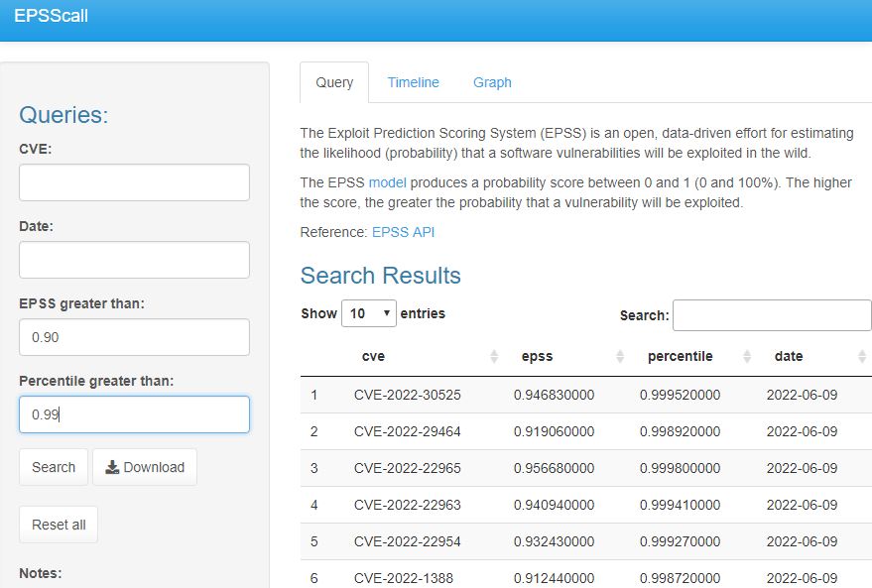872x588 pixels.
Task: Click the Queries heading
Action: point(63,115)
